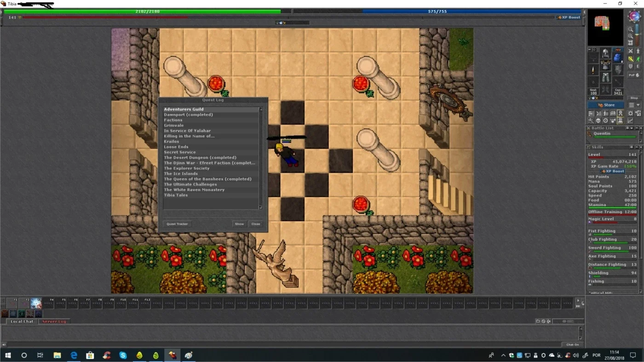The width and height of the screenshot is (644, 362).
Task: Toggle the shield combat button
Action: tap(631, 66)
